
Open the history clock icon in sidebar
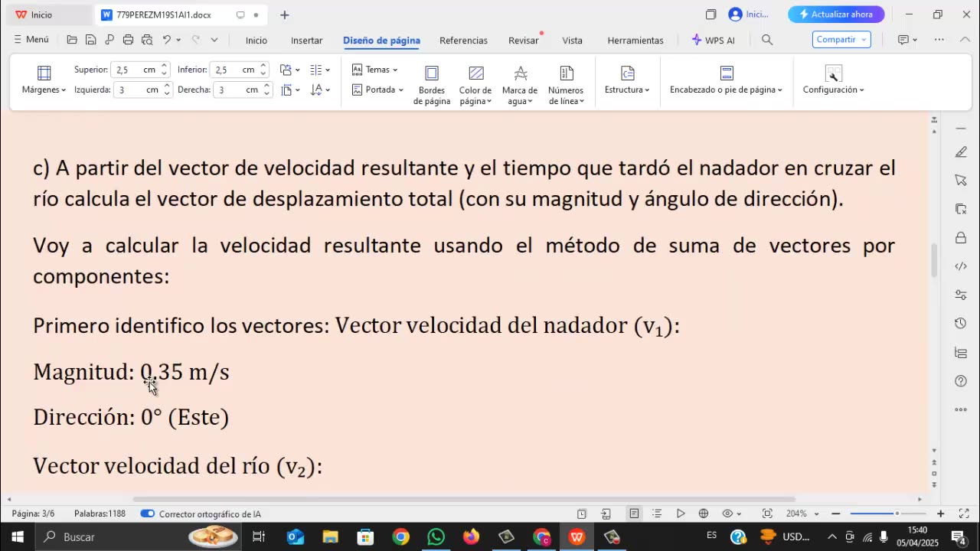[x=961, y=323]
